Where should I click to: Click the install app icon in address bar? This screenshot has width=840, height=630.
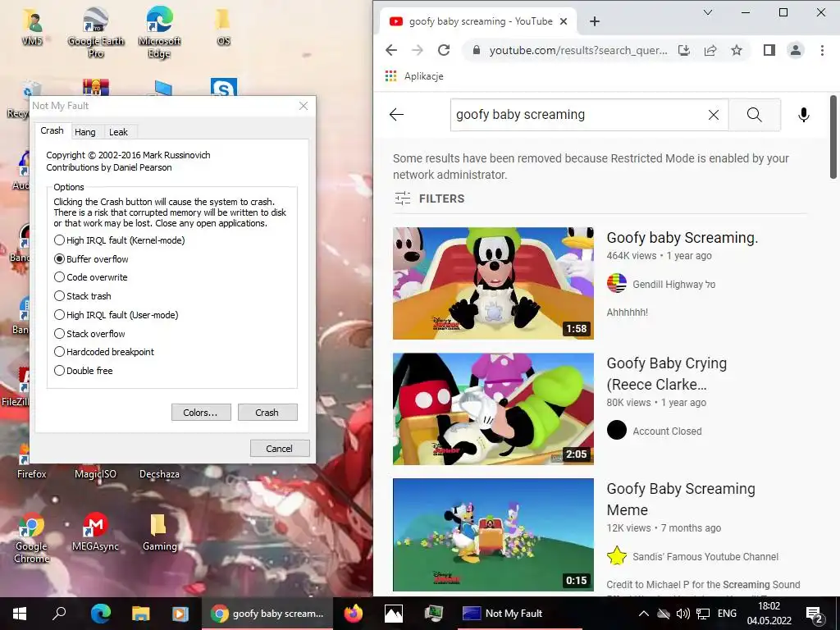coord(684,50)
